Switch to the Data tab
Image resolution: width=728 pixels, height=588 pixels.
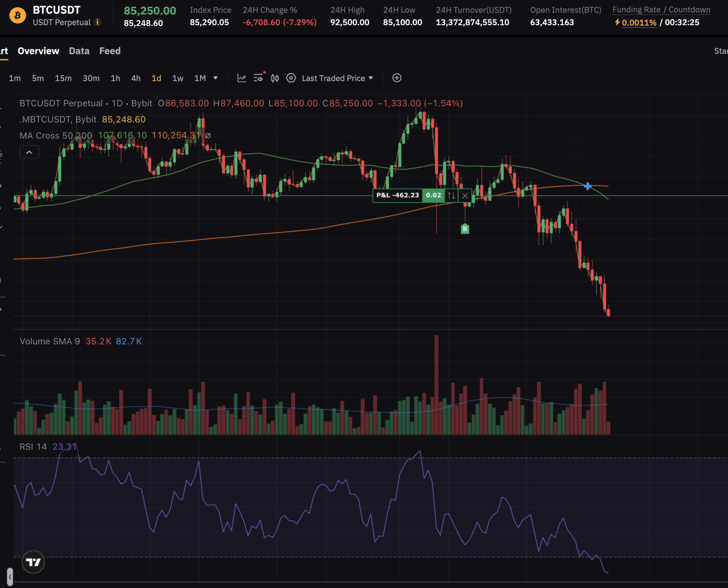(x=79, y=51)
